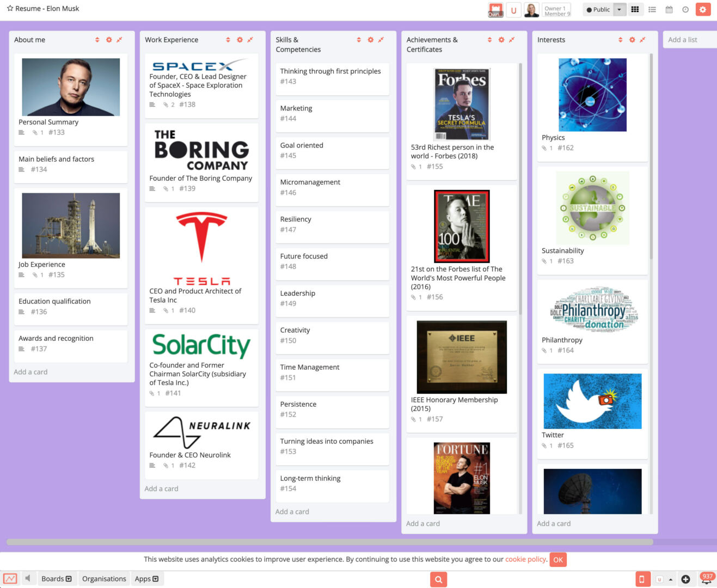717x588 pixels.
Task: Open the Apps menu
Action: pos(146,579)
